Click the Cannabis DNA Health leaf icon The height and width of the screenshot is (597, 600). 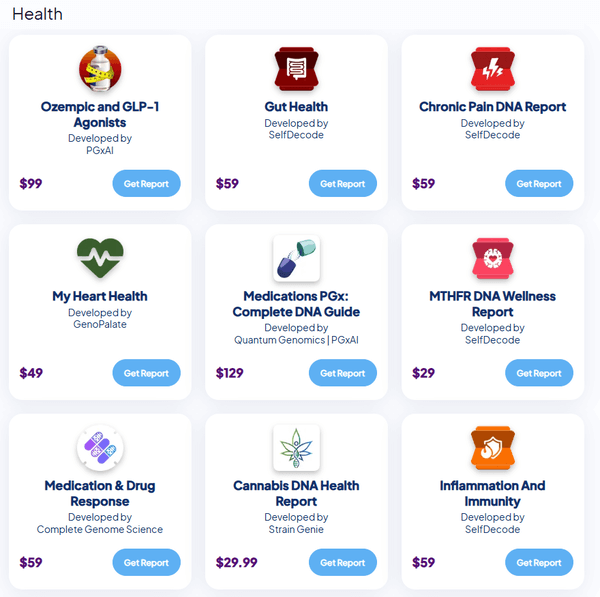point(296,448)
